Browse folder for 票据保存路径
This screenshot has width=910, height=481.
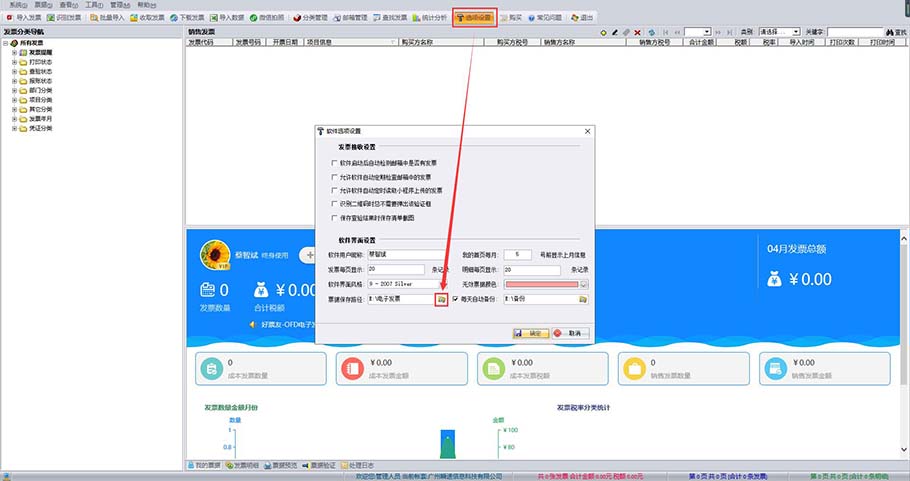440,298
